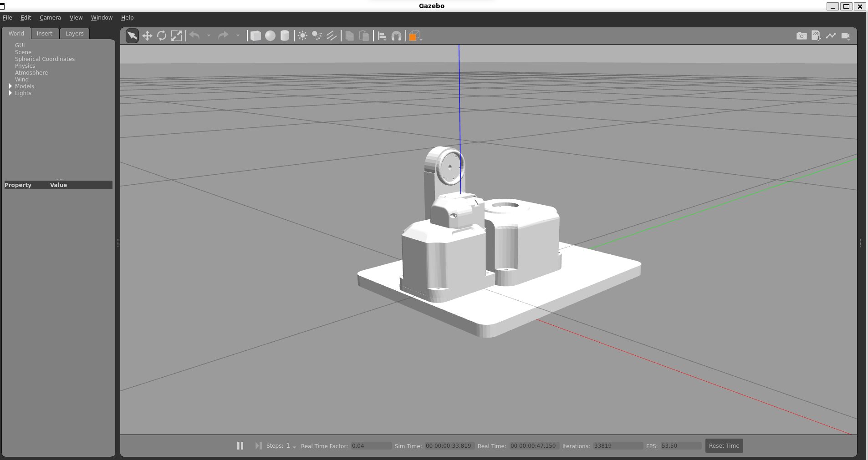Maximize the Gazebo window
Screen dimensions: 868x460
tap(846, 6)
